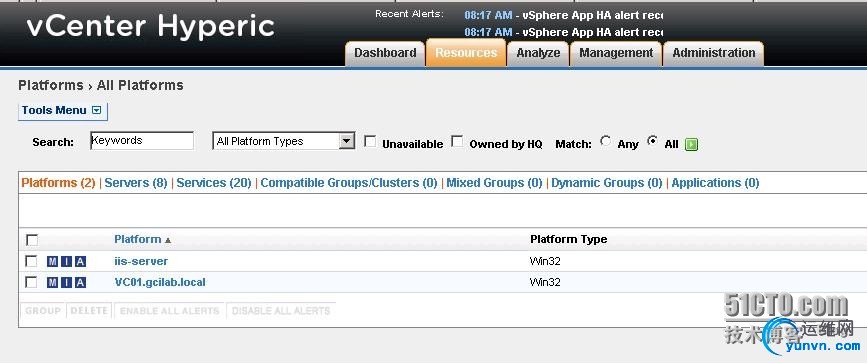The image size is (867, 363).
Task: Click the M icon for iis-server
Action: pos(53,262)
